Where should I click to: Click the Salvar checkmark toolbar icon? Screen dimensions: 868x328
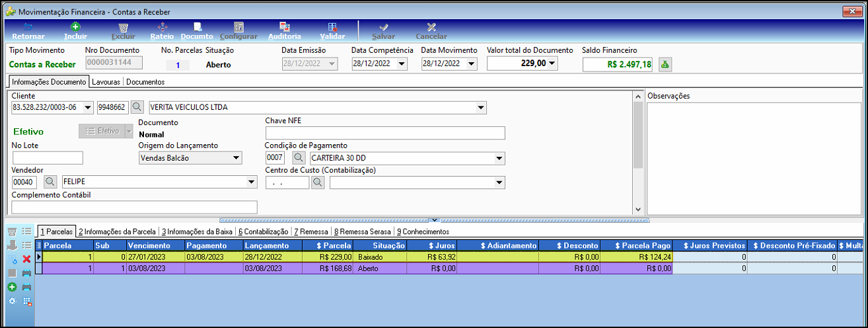tap(384, 27)
